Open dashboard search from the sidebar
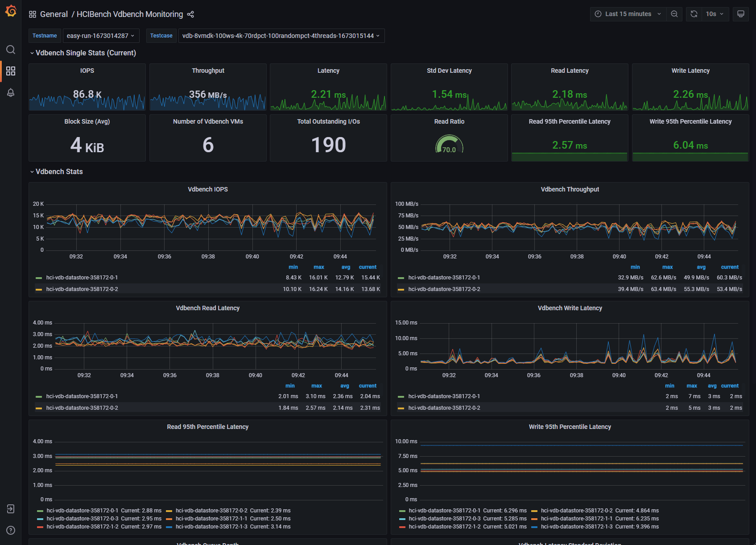Image resolution: width=756 pixels, height=545 pixels. pyautogui.click(x=11, y=50)
